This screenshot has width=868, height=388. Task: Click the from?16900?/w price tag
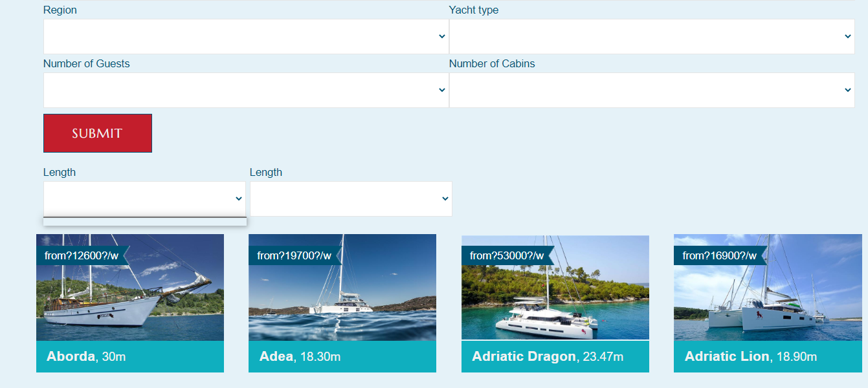[719, 255]
